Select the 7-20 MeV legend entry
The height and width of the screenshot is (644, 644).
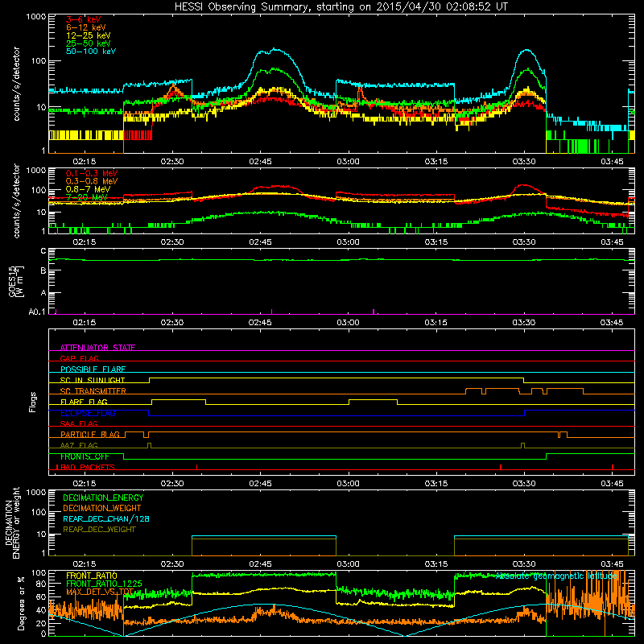[87, 197]
